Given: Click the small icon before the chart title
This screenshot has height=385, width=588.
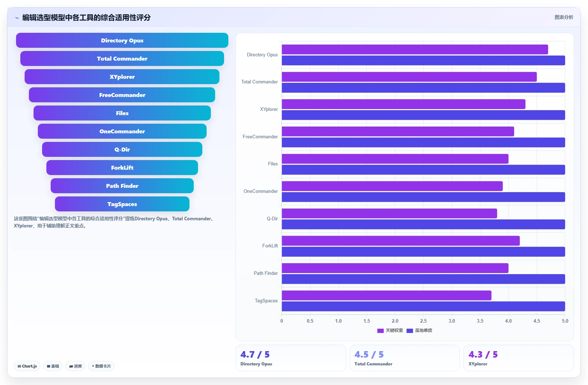Looking at the screenshot, I should point(17,17).
